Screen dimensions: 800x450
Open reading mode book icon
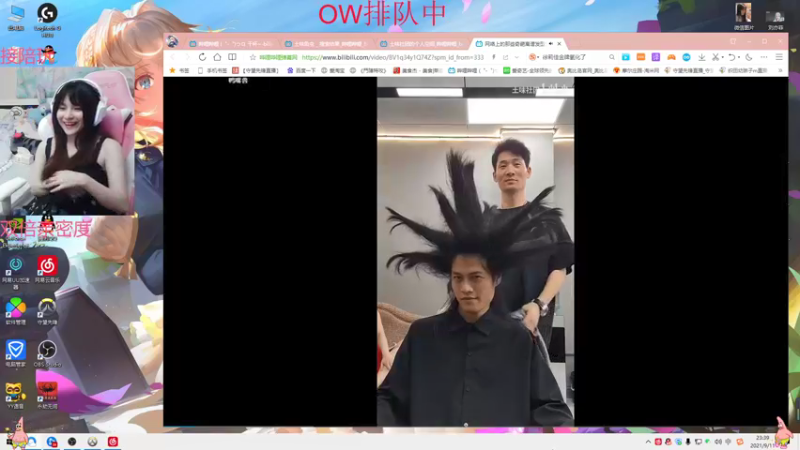(x=232, y=57)
